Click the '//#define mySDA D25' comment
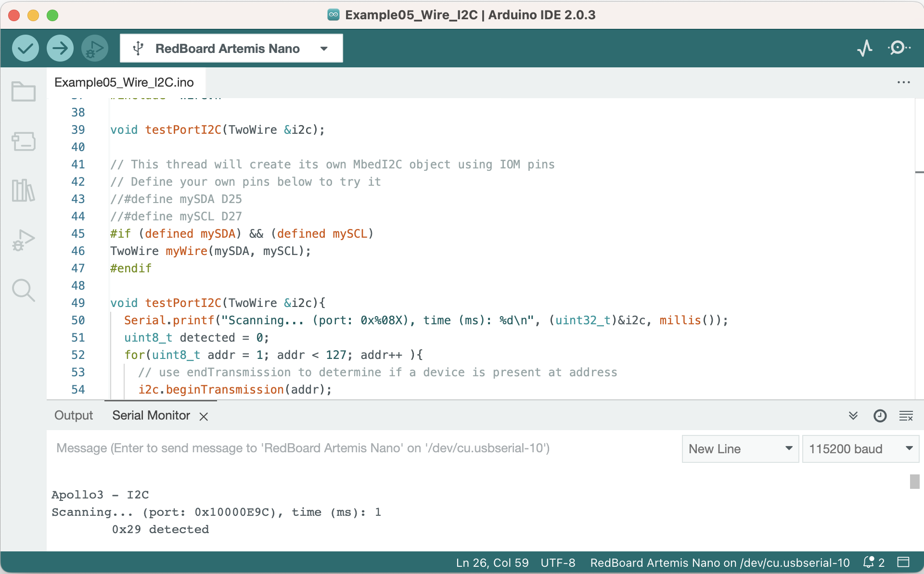Image resolution: width=924 pixels, height=574 pixels. [x=176, y=199]
